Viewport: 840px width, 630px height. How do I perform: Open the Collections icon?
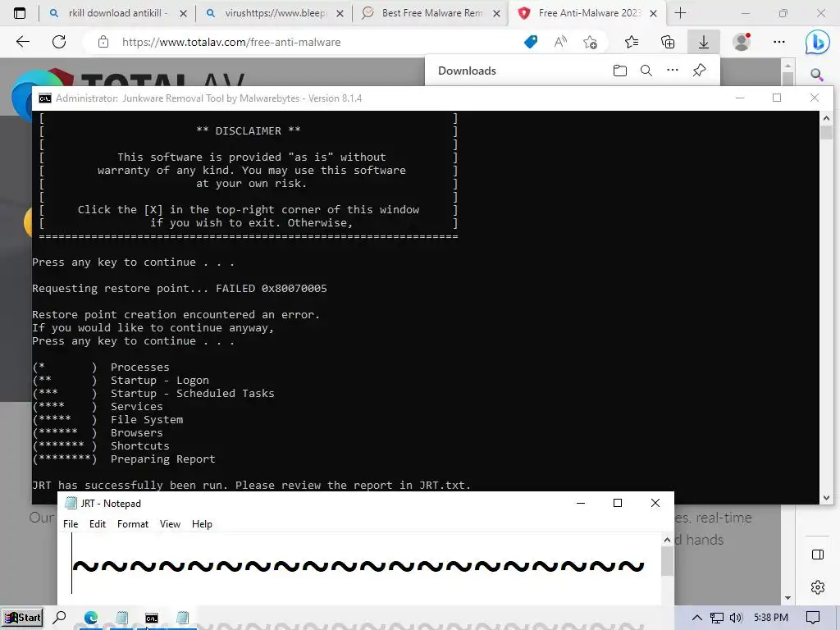tap(668, 42)
